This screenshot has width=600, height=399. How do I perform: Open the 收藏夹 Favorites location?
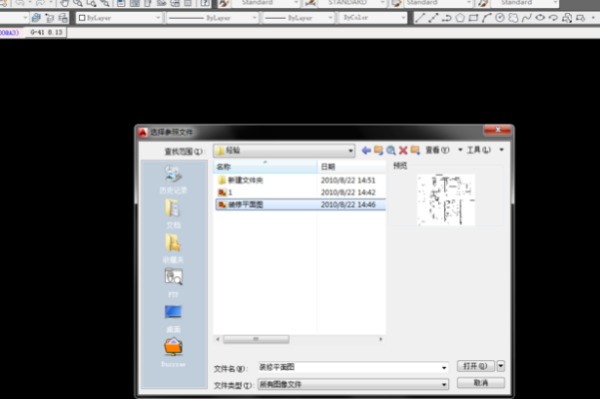[173, 249]
